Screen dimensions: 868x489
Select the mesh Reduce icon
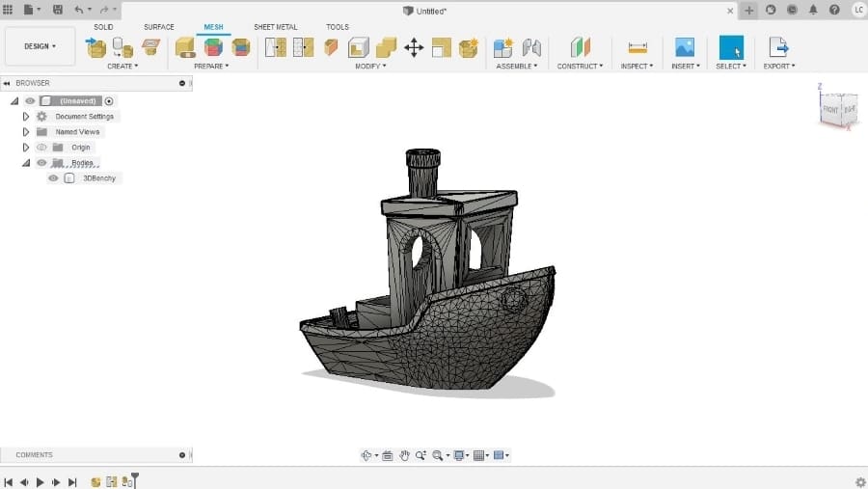[x=304, y=47]
